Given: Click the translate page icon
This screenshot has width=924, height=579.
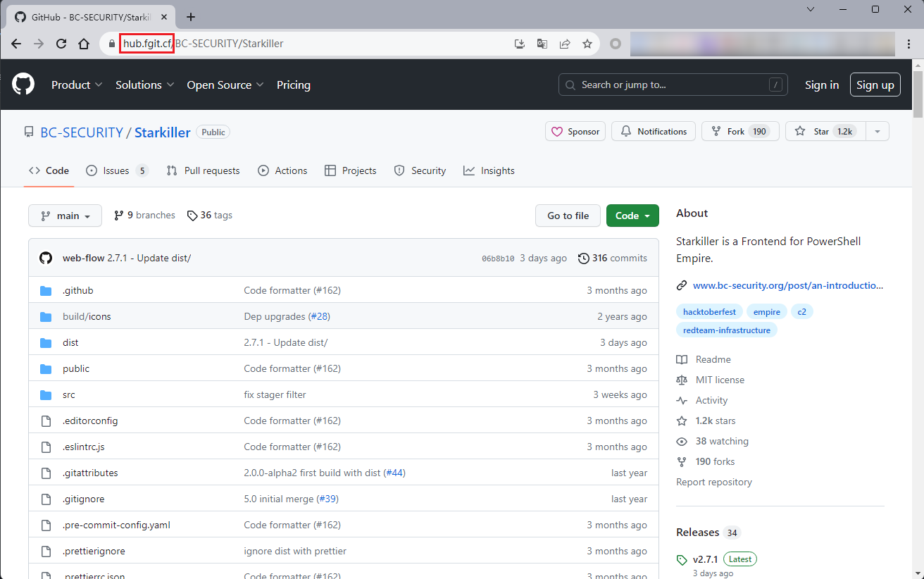Looking at the screenshot, I should 542,44.
